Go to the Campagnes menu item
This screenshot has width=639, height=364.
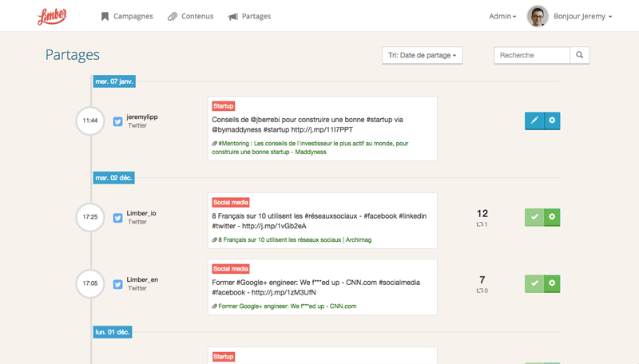tap(127, 16)
